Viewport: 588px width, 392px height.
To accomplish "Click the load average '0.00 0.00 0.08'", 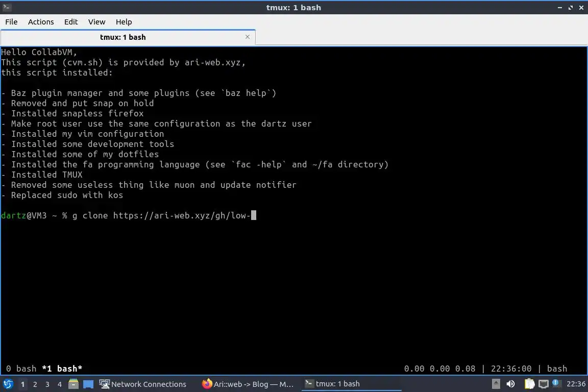I will (439, 369).
